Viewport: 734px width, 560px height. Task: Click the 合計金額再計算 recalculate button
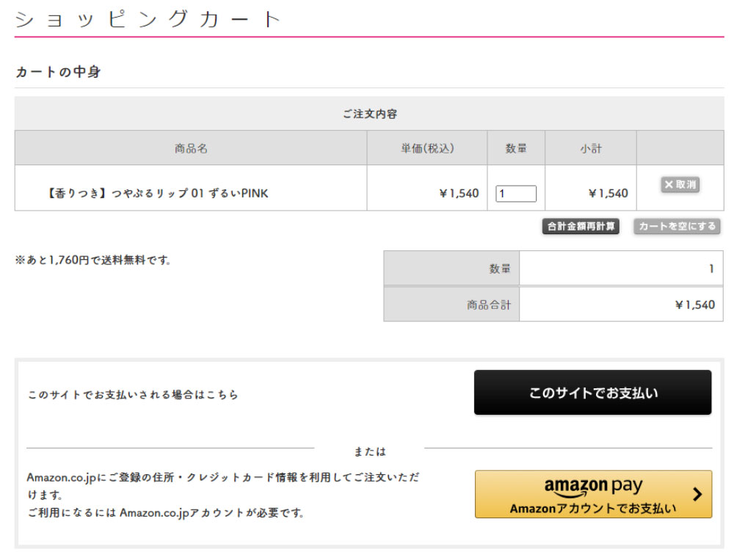click(581, 227)
